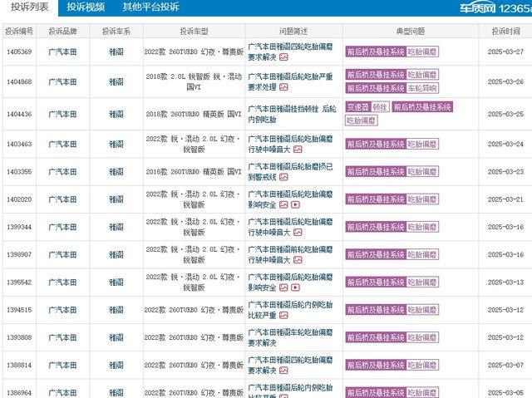Select complaint number 1405369
532x398 pixels.
tap(19, 52)
